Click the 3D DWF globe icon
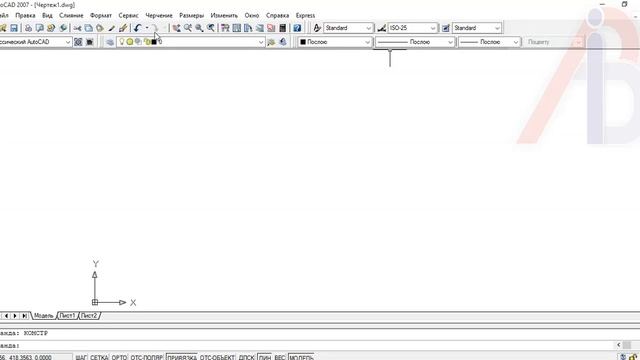Image resolution: width=640 pixels, height=360 pixels. [63, 28]
